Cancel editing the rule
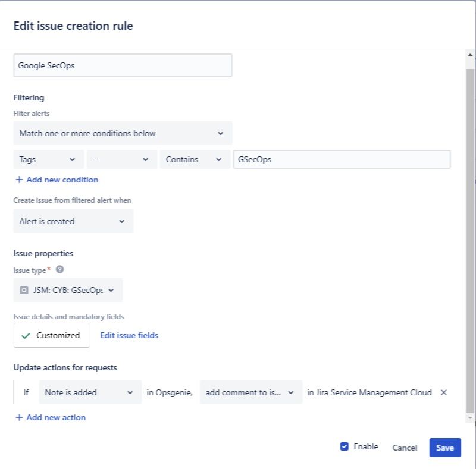The width and height of the screenshot is (476, 469). [x=405, y=448]
